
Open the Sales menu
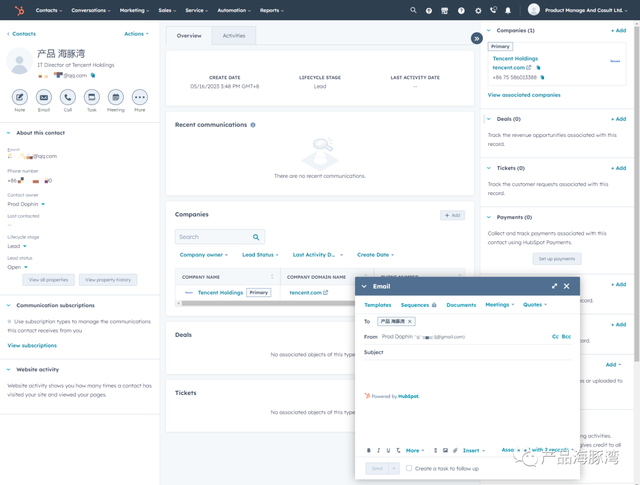coord(167,10)
